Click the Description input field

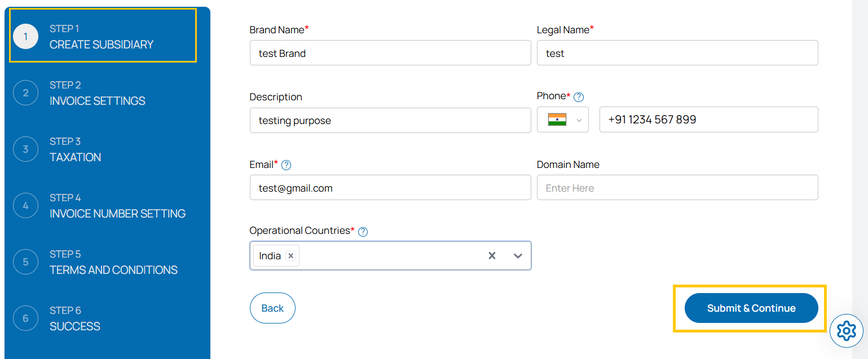coord(390,121)
